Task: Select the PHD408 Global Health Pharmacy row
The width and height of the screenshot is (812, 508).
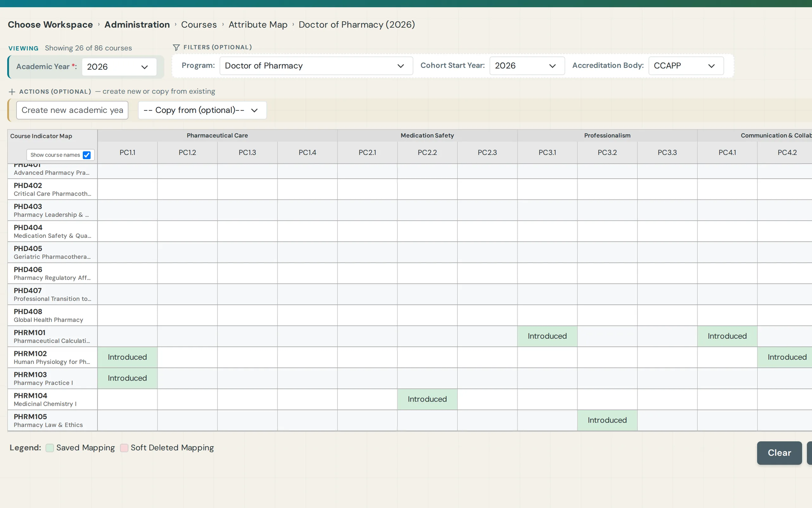Action: pos(52,315)
